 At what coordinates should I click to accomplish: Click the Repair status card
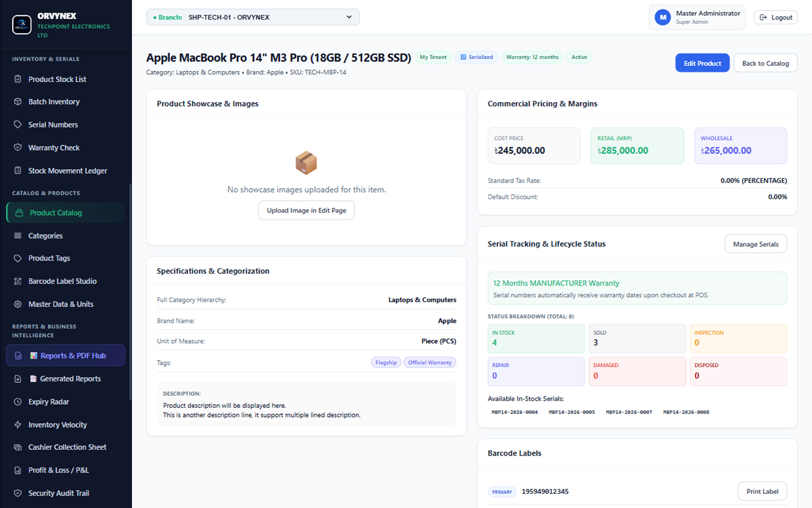(536, 371)
